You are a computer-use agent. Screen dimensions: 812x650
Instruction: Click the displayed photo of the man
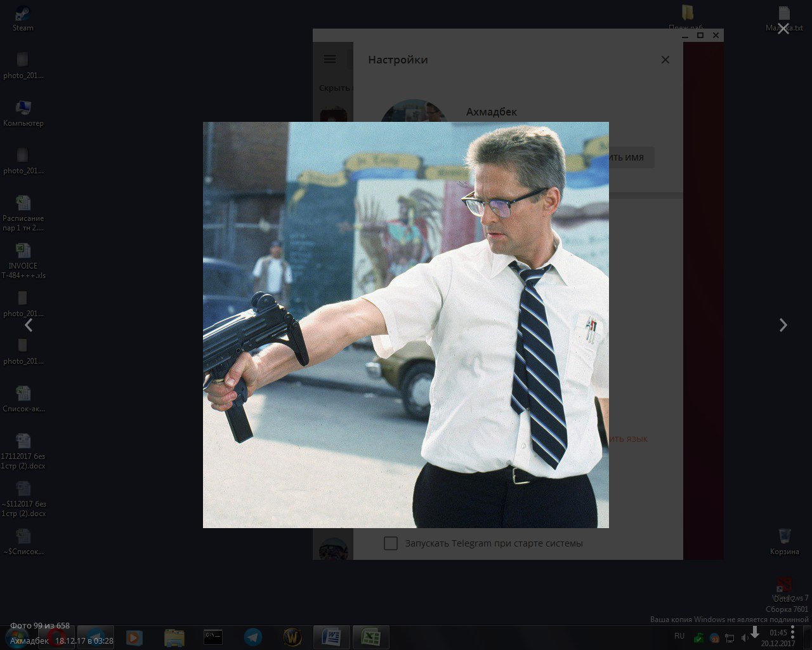(406, 325)
